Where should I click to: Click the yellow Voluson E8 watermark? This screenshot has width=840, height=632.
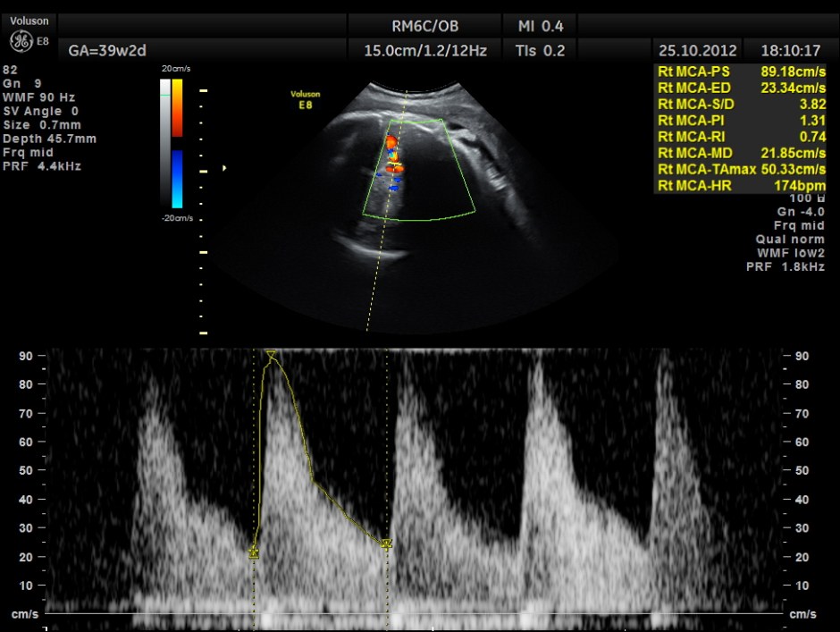tap(306, 97)
